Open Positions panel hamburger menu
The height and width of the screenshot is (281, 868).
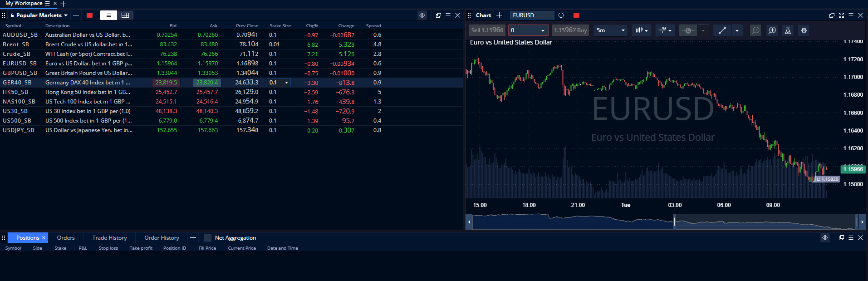(851, 238)
